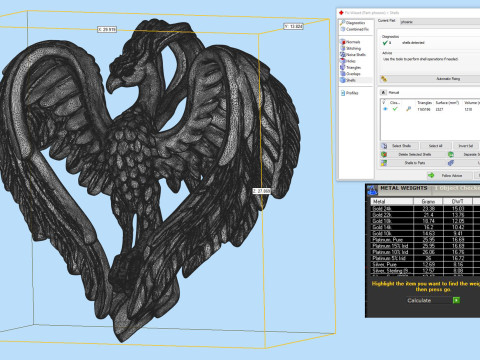Click the Calculate field in Metal Weights
The width and height of the screenshot is (480, 360).
(428, 300)
